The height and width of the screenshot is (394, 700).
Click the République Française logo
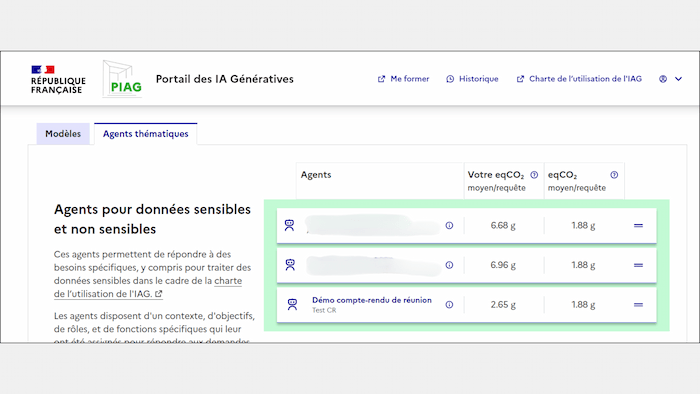tap(58, 79)
